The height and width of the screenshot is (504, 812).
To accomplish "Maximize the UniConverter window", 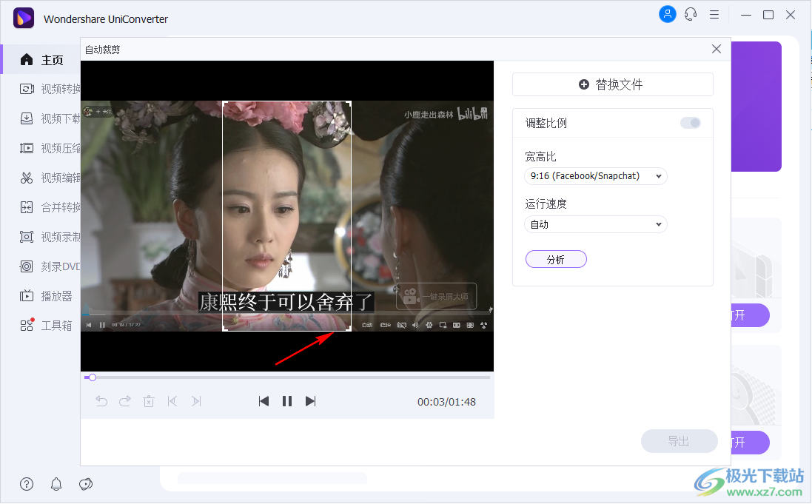I will point(768,15).
